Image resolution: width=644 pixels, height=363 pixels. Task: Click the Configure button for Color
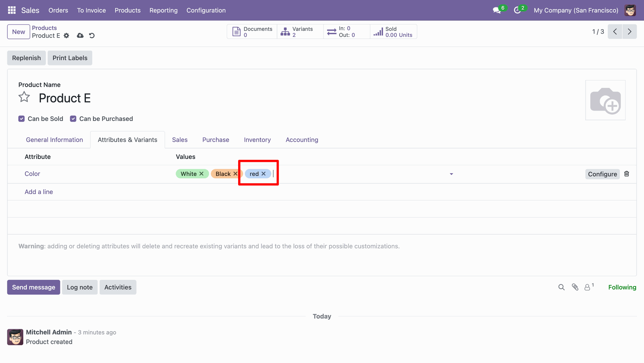pyautogui.click(x=602, y=174)
